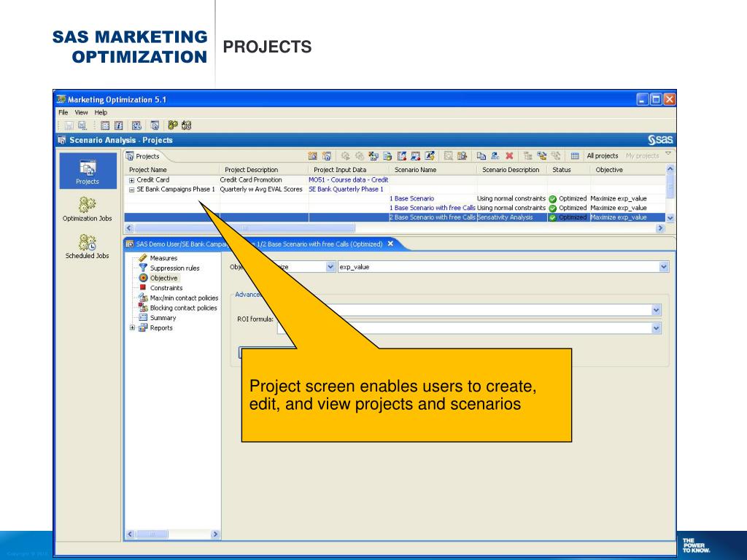Click the scenario tree scroll-right arrow
The width and height of the screenshot is (747, 560).
coord(215,534)
